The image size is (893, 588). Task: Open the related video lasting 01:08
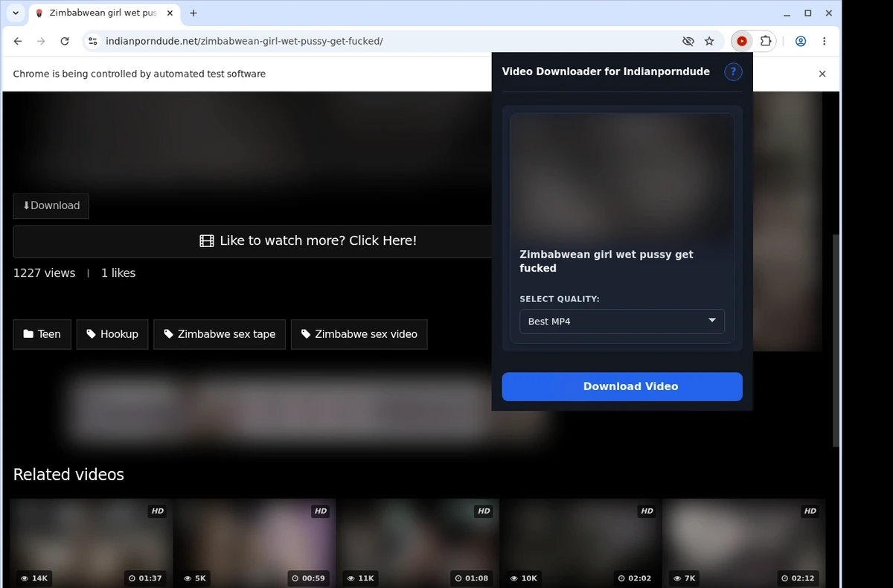tap(417, 543)
